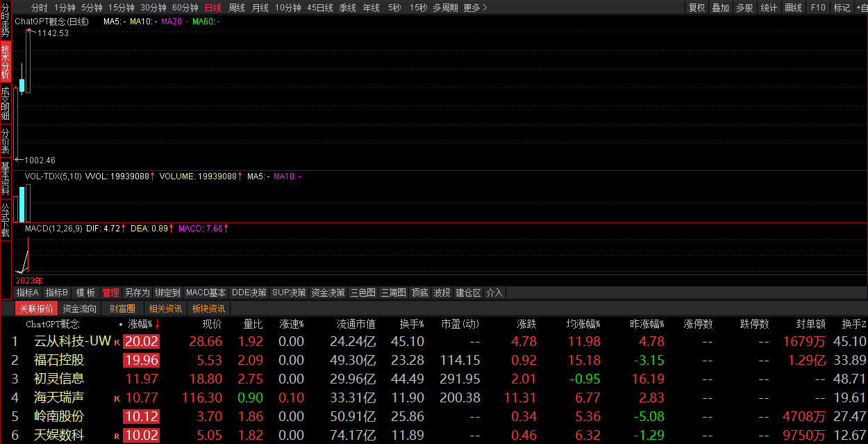Open the 多股 multi-stock view
This screenshot has width=868, height=444.
(744, 8)
